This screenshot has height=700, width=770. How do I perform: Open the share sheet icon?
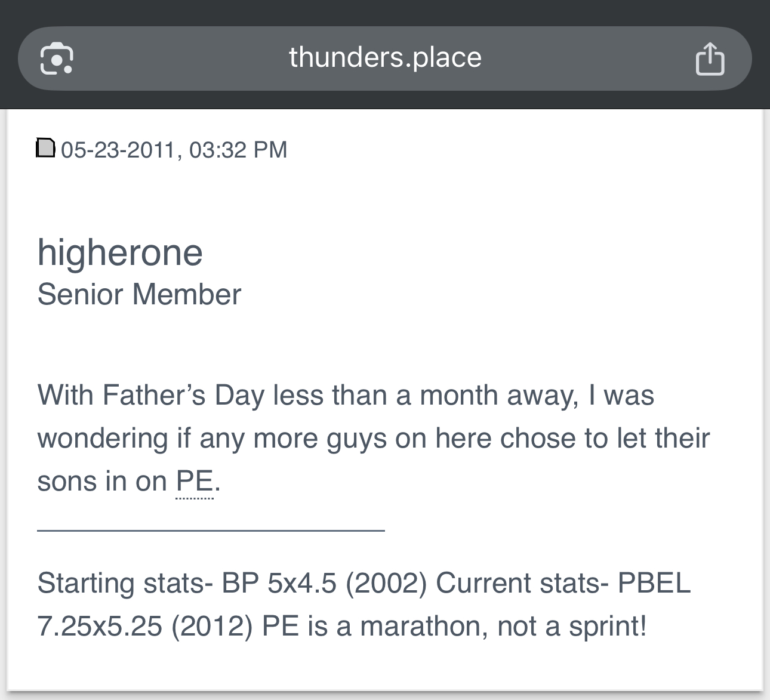[x=710, y=58]
